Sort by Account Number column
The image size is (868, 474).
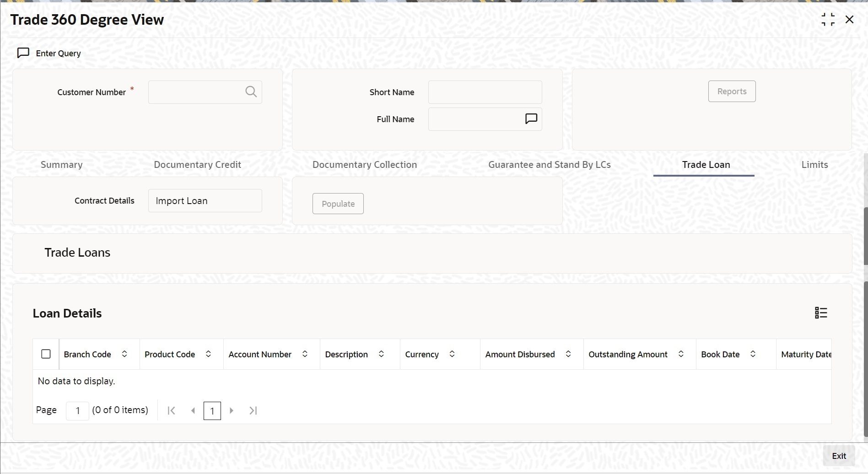point(305,354)
